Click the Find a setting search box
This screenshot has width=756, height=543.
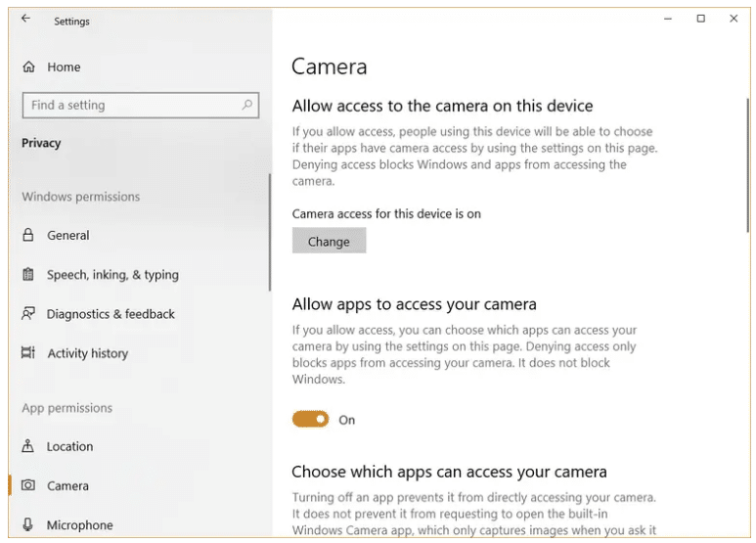point(141,105)
